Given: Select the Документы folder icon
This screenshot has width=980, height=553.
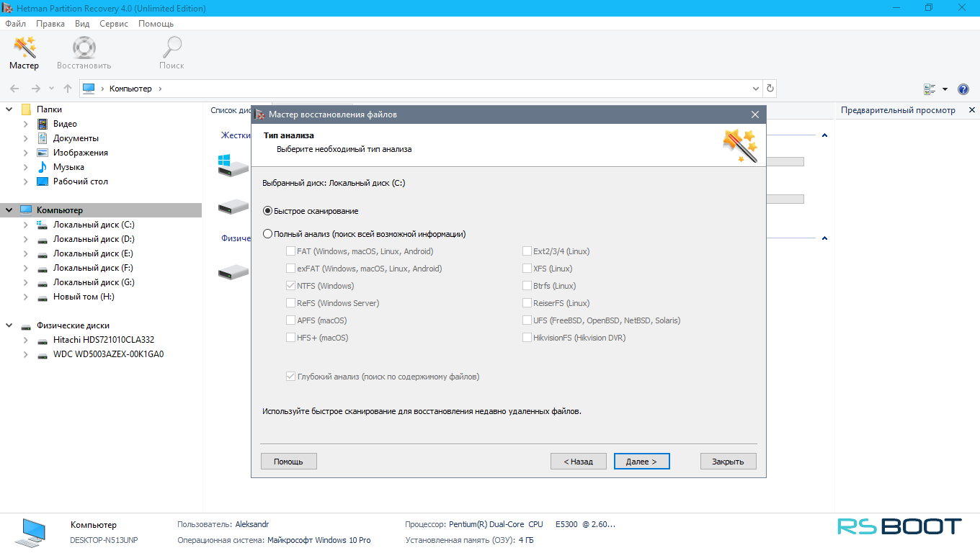Looking at the screenshot, I should (x=42, y=138).
